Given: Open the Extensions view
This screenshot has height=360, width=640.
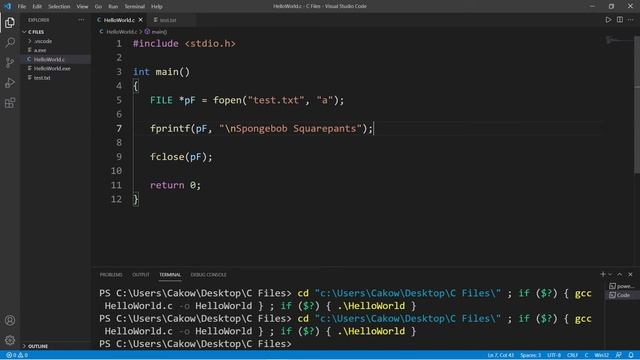Looking at the screenshot, I should 10,103.
